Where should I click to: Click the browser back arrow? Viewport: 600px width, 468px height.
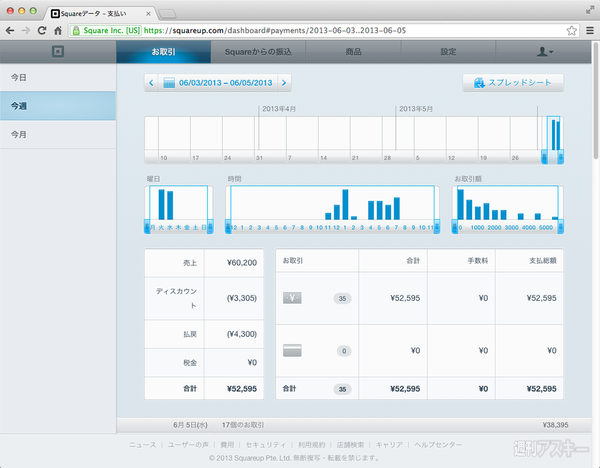pyautogui.click(x=11, y=31)
